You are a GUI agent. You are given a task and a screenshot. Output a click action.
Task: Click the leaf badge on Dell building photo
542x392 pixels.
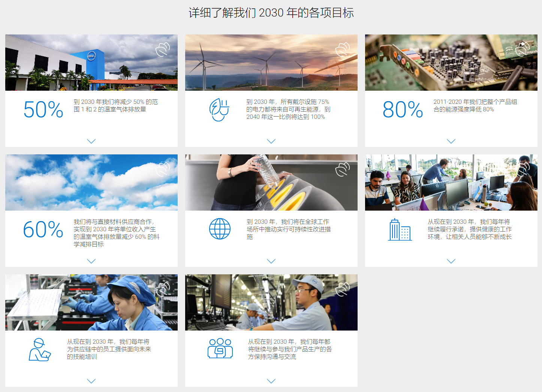[163, 49]
